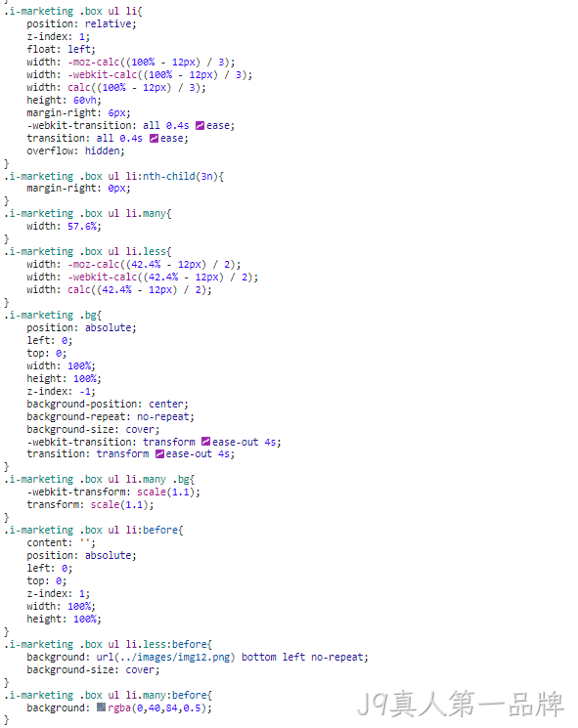Select the .i-marketing .bg selector
This screenshot has width=578, height=728.
[53, 316]
